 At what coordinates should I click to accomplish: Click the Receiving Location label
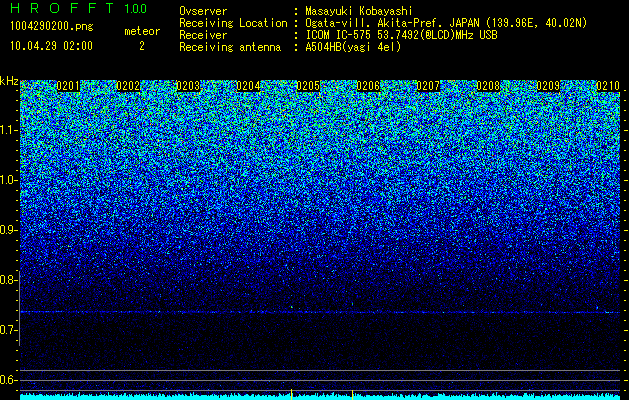click(233, 23)
